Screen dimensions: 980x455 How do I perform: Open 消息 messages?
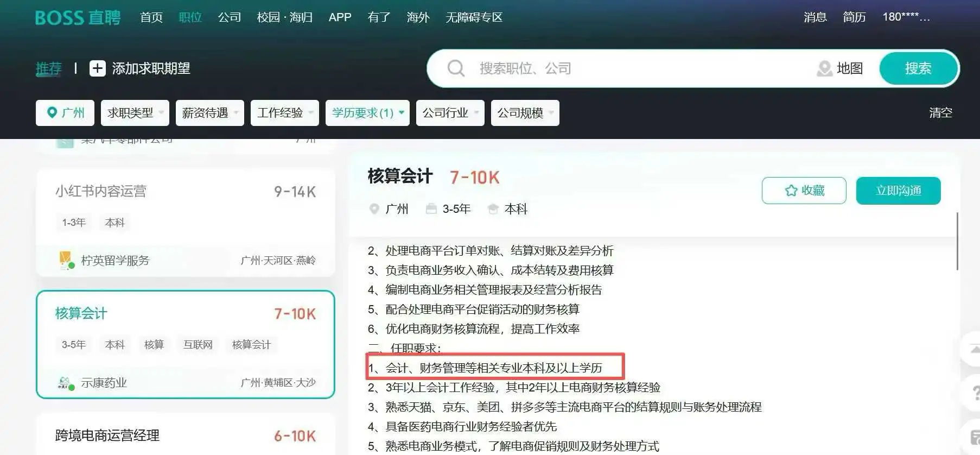(816, 17)
